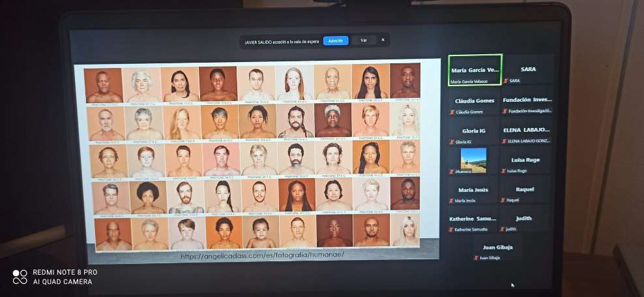Image resolution: width=644 pixels, height=297 pixels.
Task: Click muted microphone icon next to SARA
Action: point(505,80)
